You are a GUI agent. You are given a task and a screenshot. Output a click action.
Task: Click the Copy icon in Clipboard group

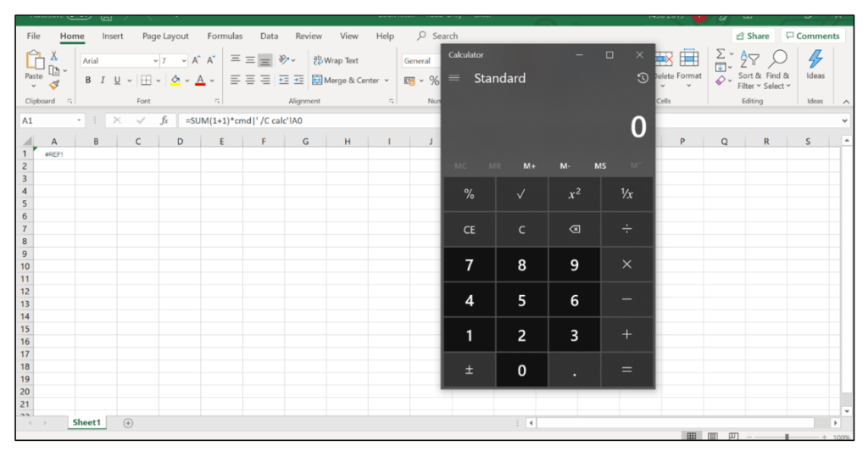pos(54,70)
